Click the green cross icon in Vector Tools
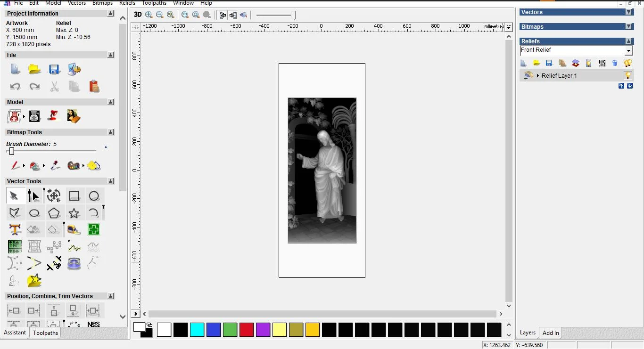 (x=93, y=230)
